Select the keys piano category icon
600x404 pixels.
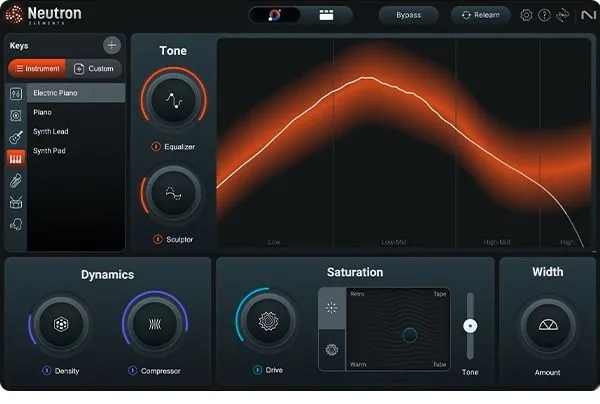pyautogui.click(x=16, y=159)
